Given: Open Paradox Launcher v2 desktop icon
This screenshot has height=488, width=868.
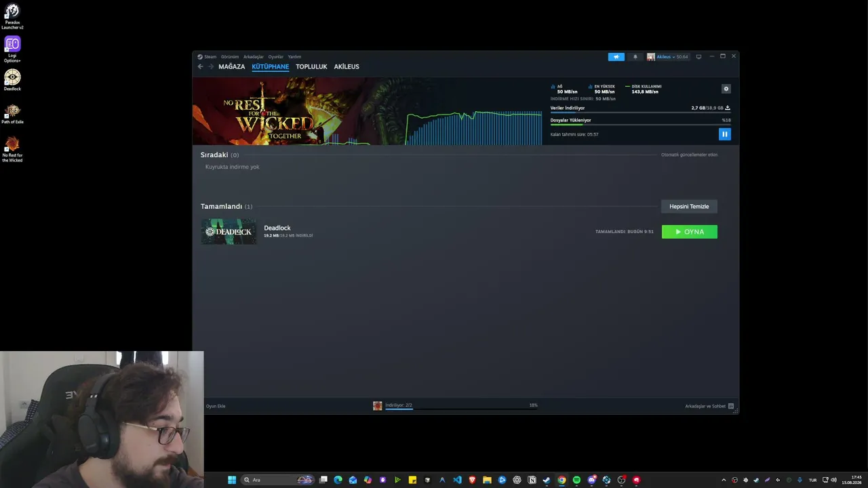Looking at the screenshot, I should pyautogui.click(x=12, y=17).
